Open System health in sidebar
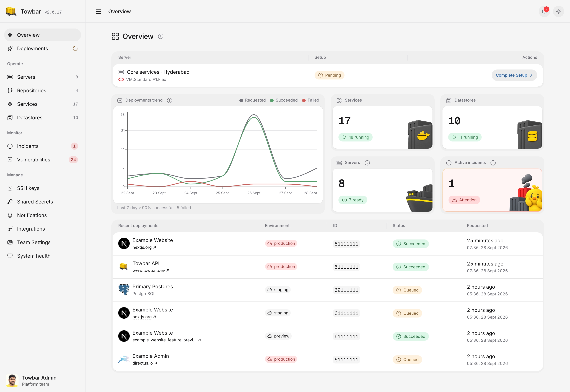The image size is (570, 392). pyautogui.click(x=42, y=256)
